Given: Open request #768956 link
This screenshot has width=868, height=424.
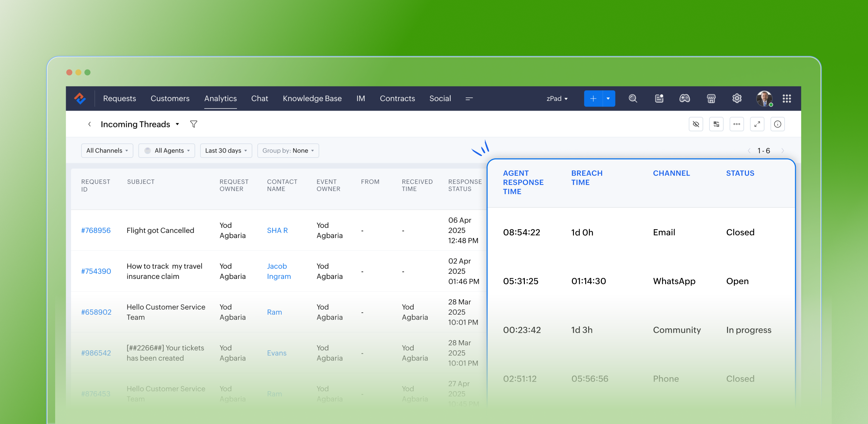Looking at the screenshot, I should (x=96, y=231).
